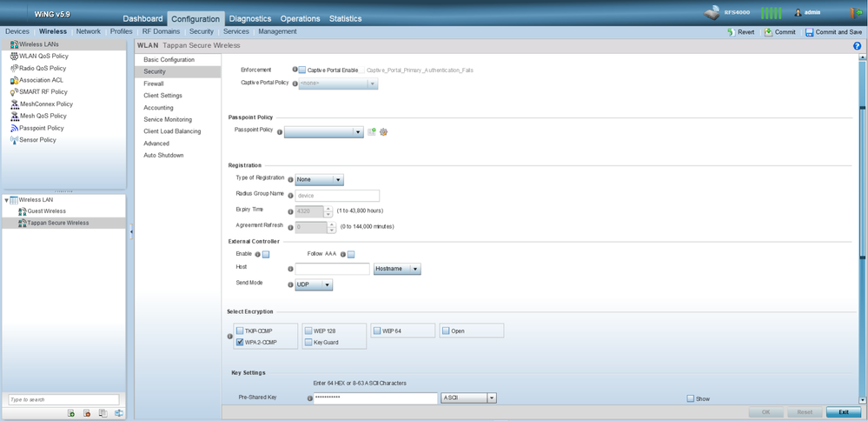Click the Pre-Shared Key input field
The image size is (868, 421).
tap(374, 398)
